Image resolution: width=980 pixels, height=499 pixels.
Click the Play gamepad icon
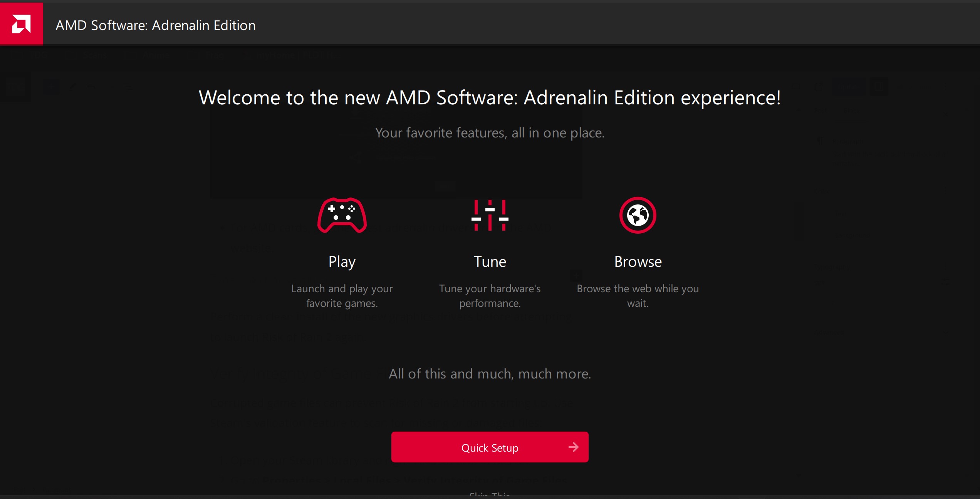point(342,215)
